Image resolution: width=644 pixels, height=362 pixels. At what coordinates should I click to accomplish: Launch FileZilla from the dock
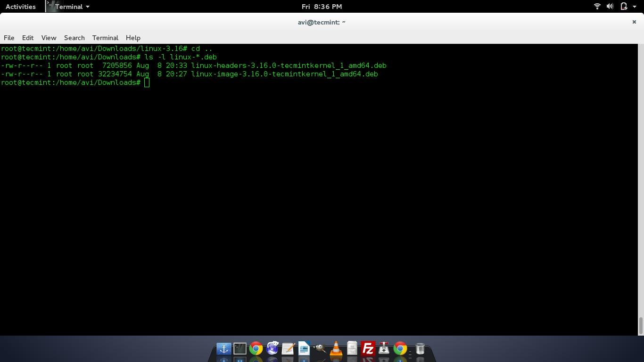(x=368, y=349)
